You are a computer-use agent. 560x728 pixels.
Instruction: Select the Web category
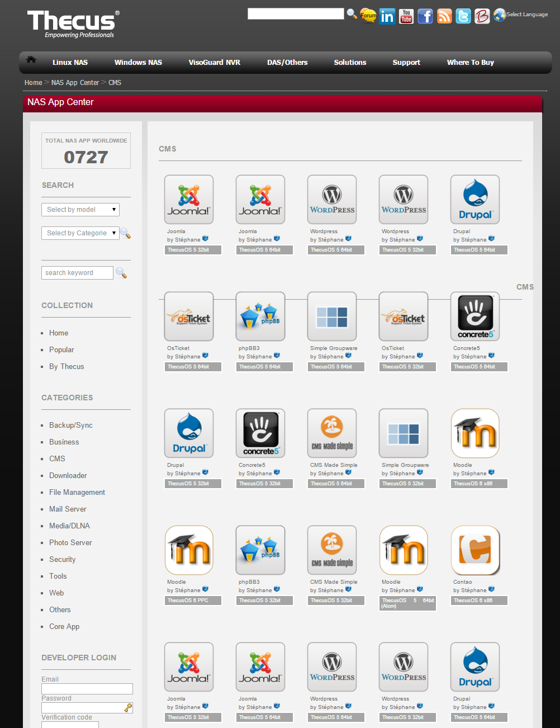56,593
